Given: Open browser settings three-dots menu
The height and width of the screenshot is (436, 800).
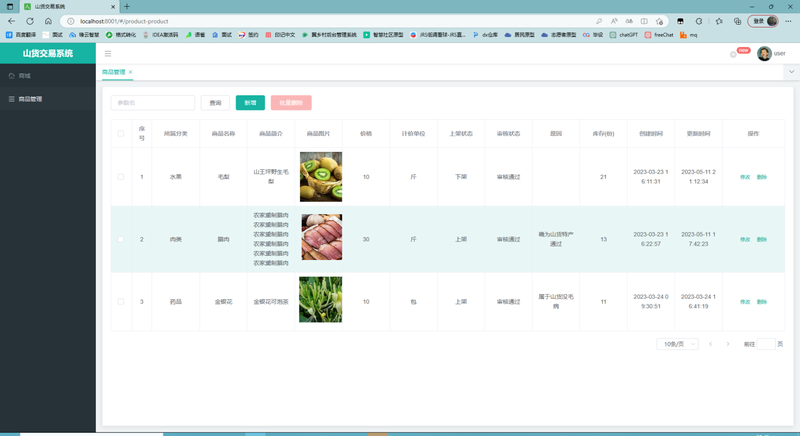Looking at the screenshot, I should pos(788,21).
